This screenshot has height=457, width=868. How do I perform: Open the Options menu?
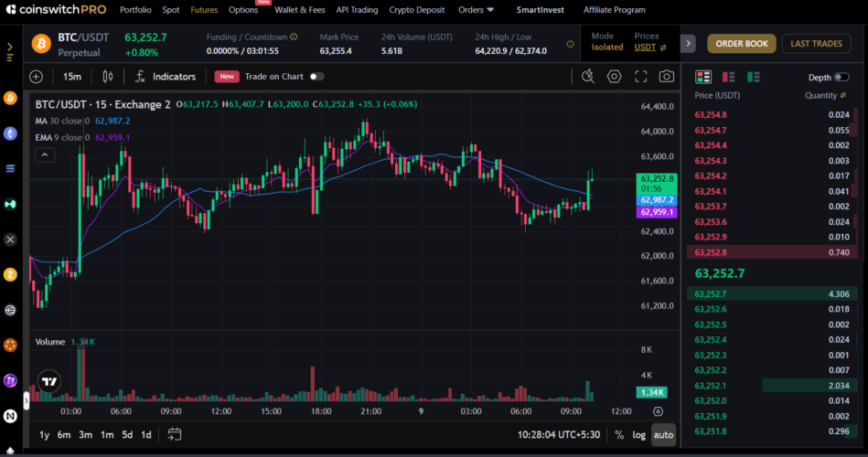(243, 10)
